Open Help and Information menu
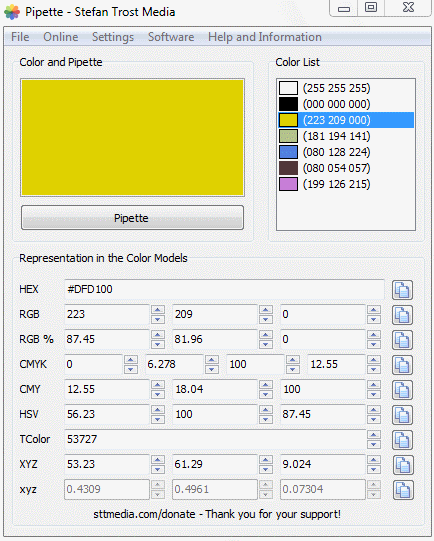The height and width of the screenshot is (541, 434). click(265, 37)
